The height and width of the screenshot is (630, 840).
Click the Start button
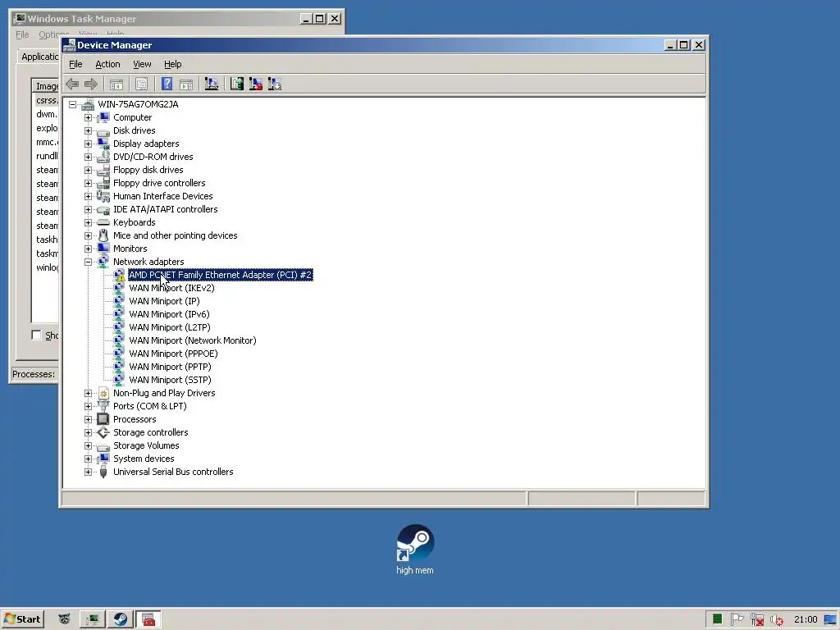[22, 619]
